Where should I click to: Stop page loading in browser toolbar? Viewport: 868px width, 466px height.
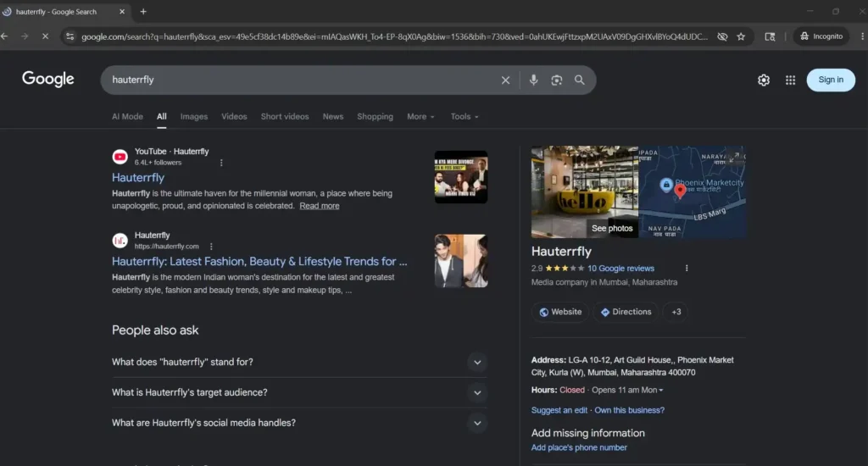coord(46,36)
